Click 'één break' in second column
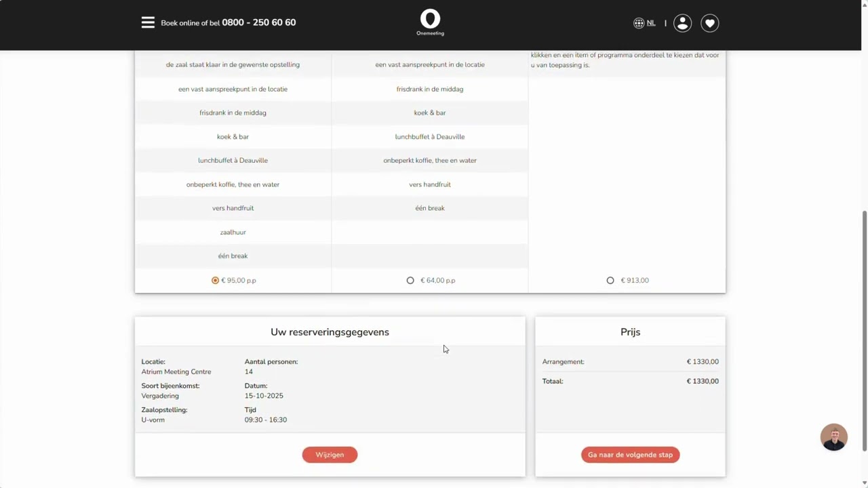 click(430, 208)
